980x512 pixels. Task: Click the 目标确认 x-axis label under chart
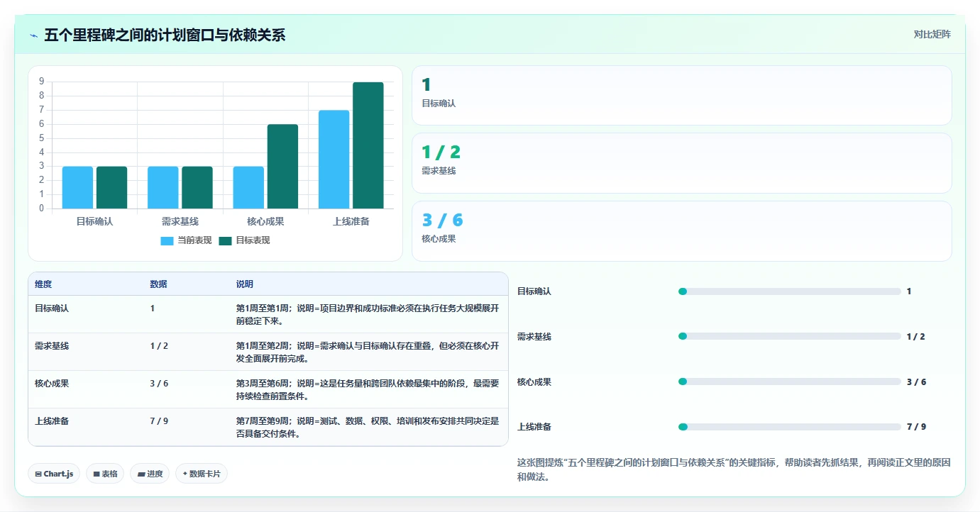pyautogui.click(x=94, y=221)
